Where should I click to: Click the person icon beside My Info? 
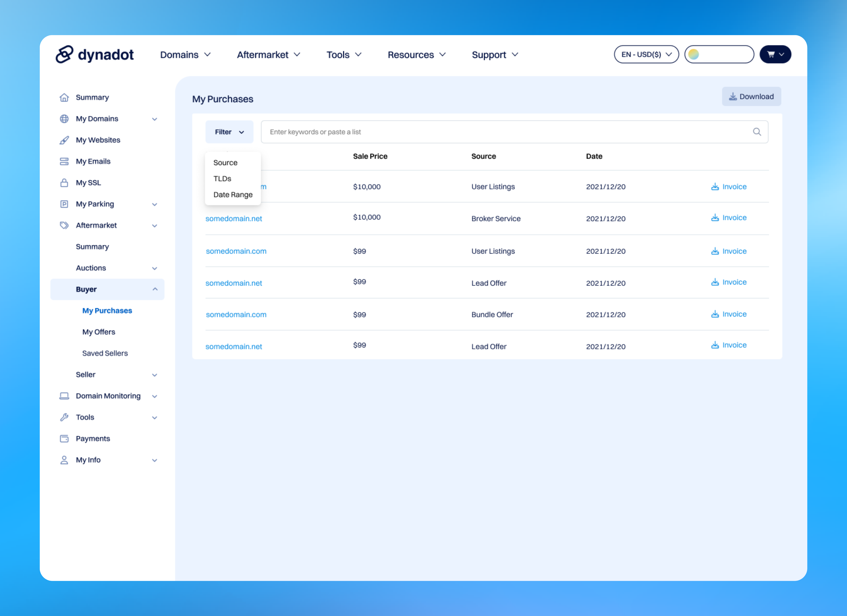(64, 460)
